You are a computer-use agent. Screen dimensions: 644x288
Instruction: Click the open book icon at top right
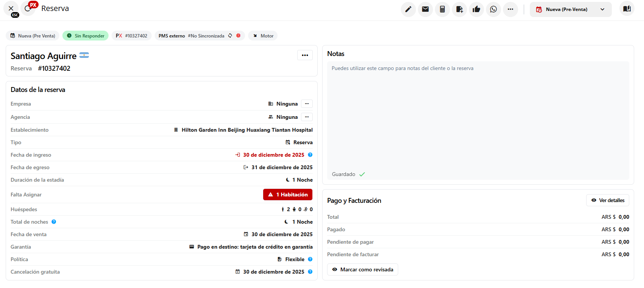click(627, 9)
